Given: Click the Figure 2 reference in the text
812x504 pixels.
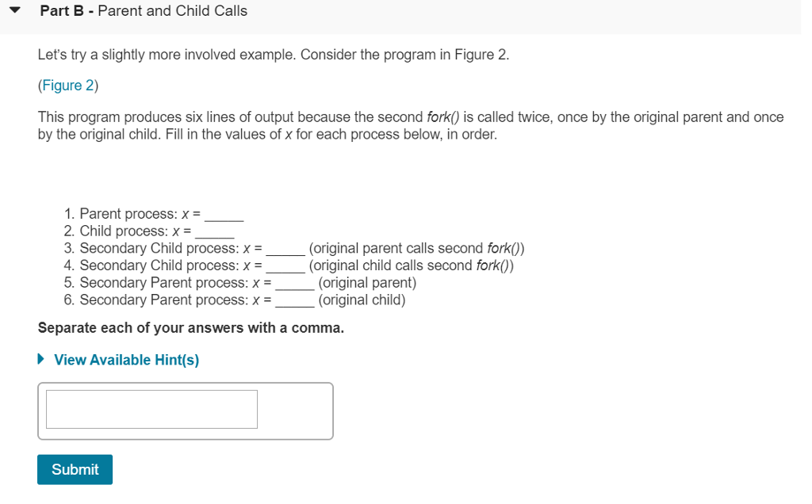Looking at the screenshot, I should [67, 85].
